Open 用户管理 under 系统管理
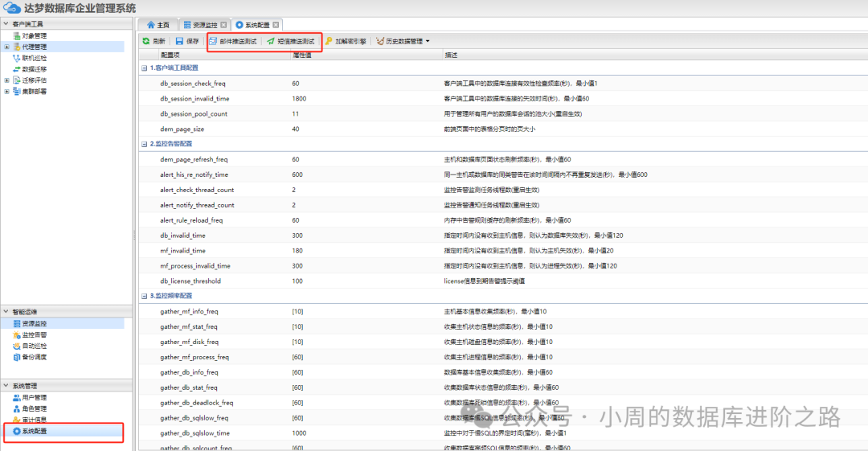This screenshot has width=868, height=451. 35,398
